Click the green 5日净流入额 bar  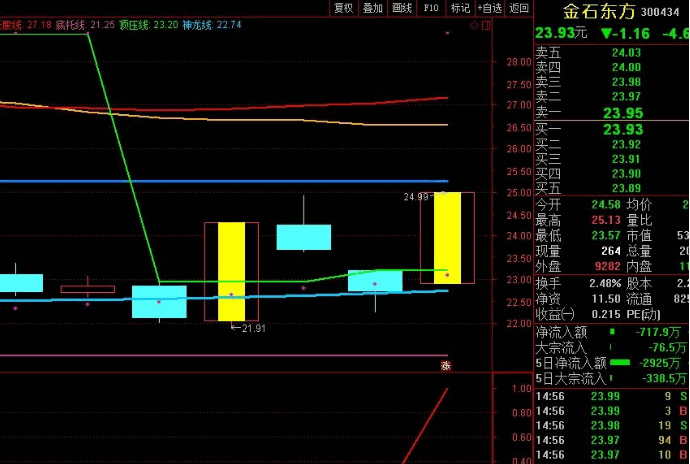point(620,363)
